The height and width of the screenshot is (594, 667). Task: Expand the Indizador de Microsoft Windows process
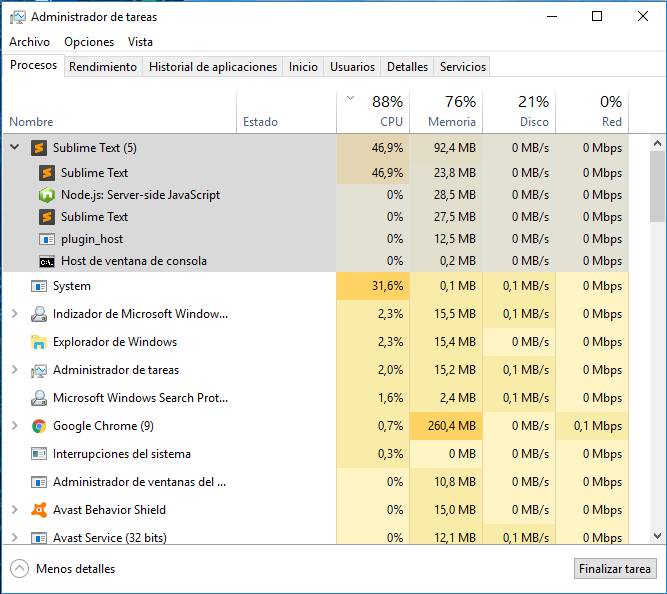point(14,314)
